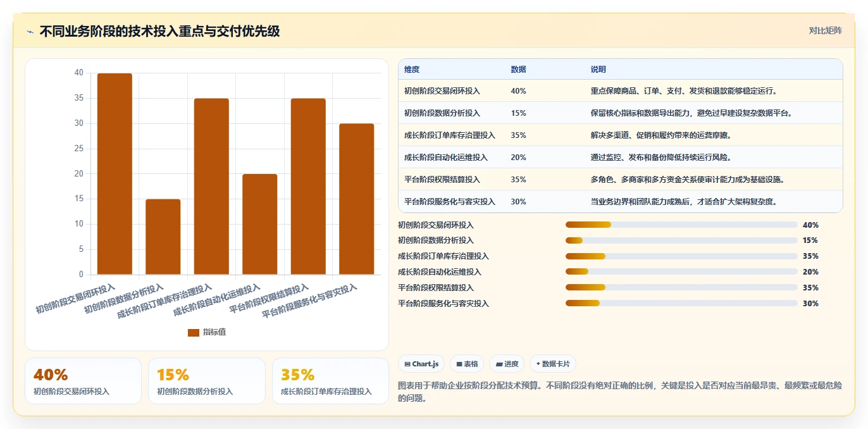Click progress list label 平台阶段权限结算投入
The height and width of the screenshot is (429, 868).
[436, 288]
